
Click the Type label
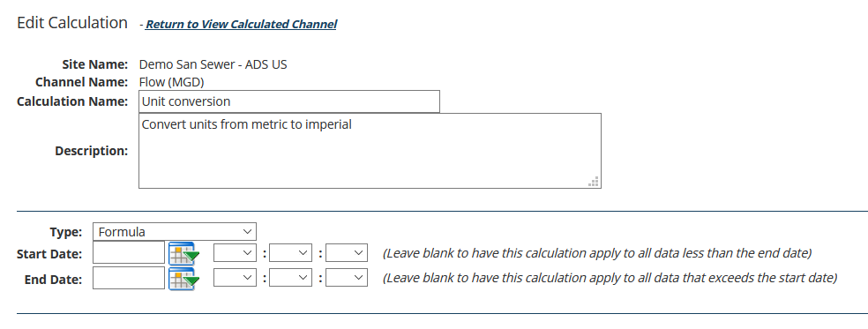[x=66, y=232]
